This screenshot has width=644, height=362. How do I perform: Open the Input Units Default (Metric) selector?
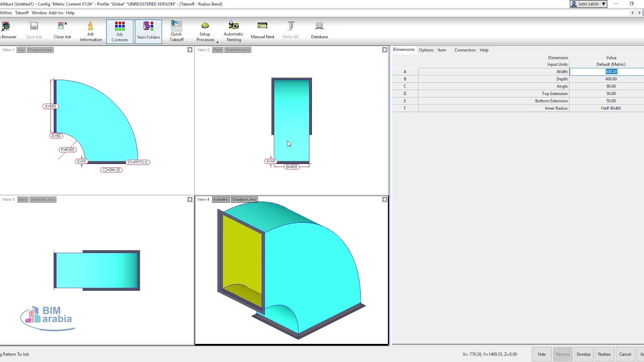point(611,64)
